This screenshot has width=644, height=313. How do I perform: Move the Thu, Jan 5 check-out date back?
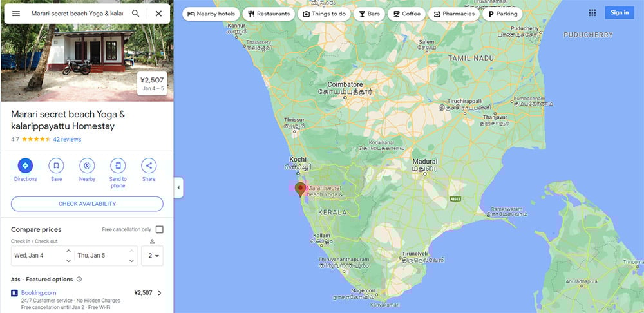coord(131,260)
